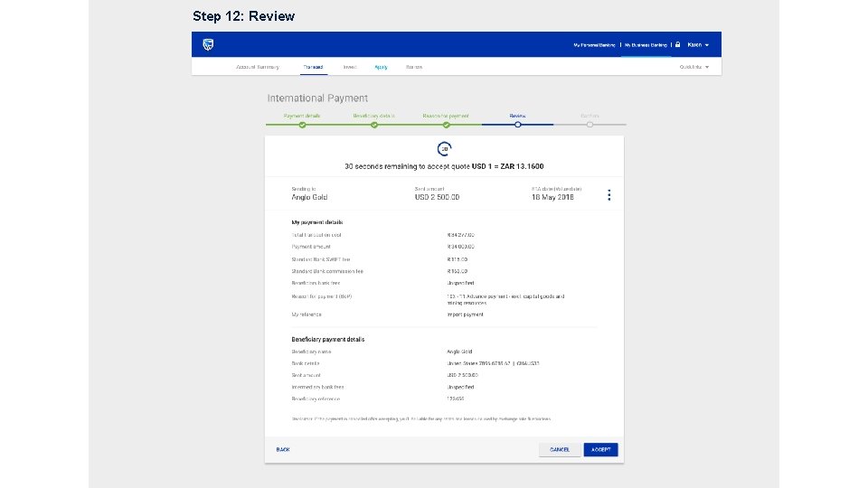The image size is (868, 488).
Task: Click the Payment details step label
Action: [302, 116]
